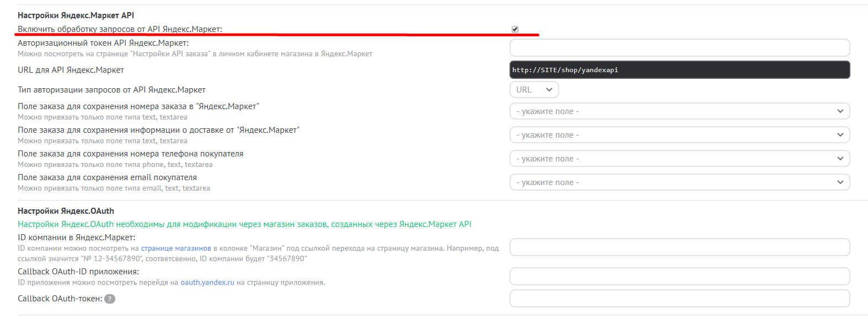The height and width of the screenshot is (319, 868).
Task: Click the question mark help icon beside Callback OAuth-токен
Action: tap(110, 299)
